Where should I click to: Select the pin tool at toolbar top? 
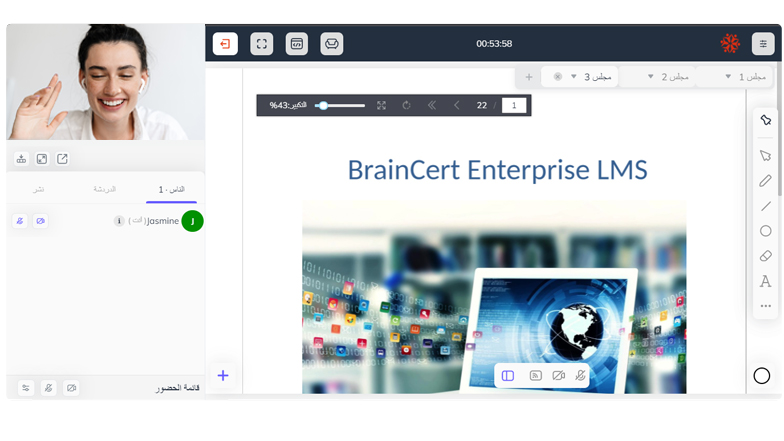[766, 120]
